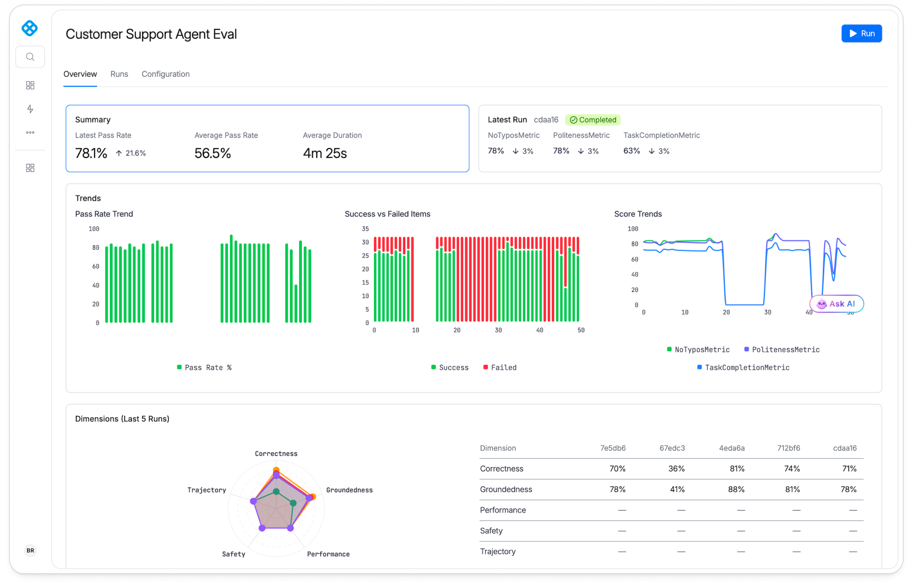913x588 pixels.
Task: Click the Dimension column header
Action: [498, 448]
